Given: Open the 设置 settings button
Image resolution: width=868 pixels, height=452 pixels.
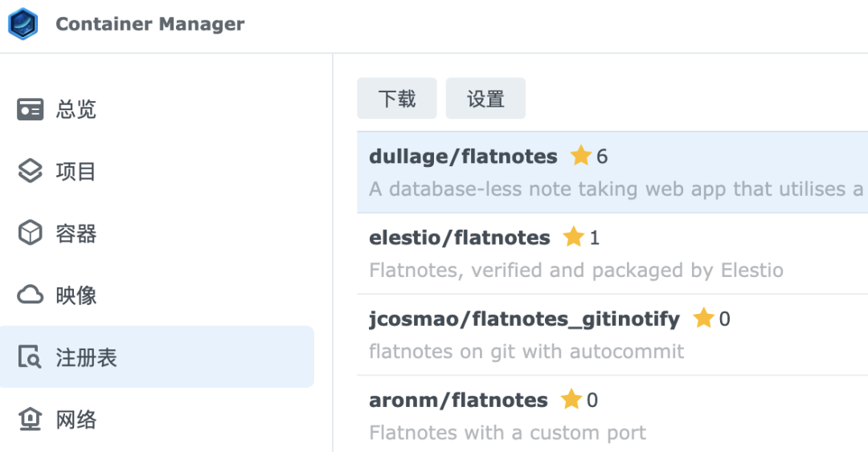Looking at the screenshot, I should click(x=485, y=99).
